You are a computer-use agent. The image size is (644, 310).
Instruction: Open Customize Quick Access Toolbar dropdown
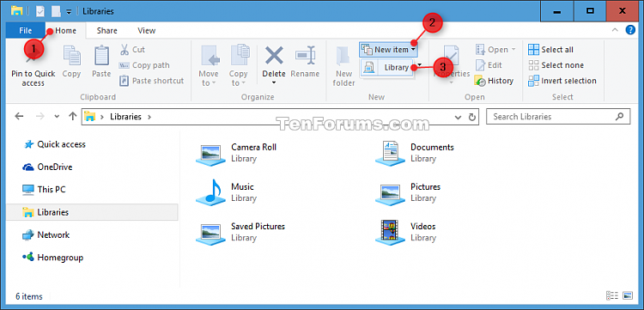(69, 11)
